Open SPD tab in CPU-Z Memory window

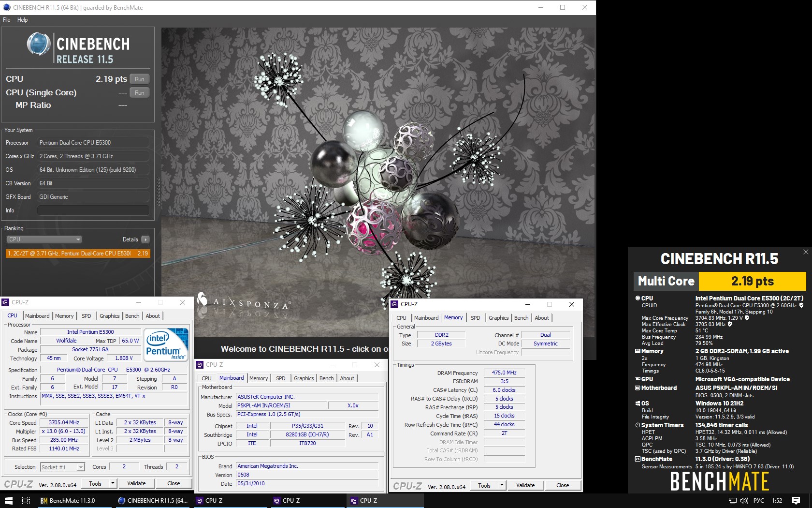[476, 318]
